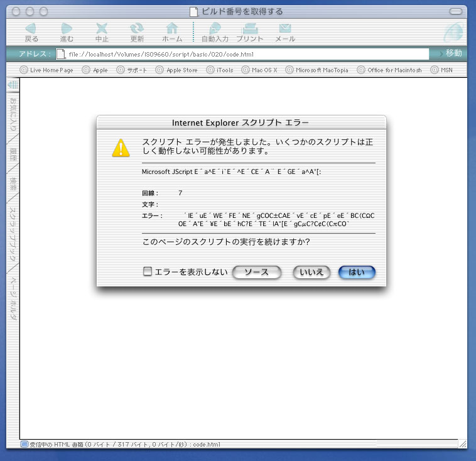
Task: Click the status bar HTML document icon
Action: click(x=24, y=444)
